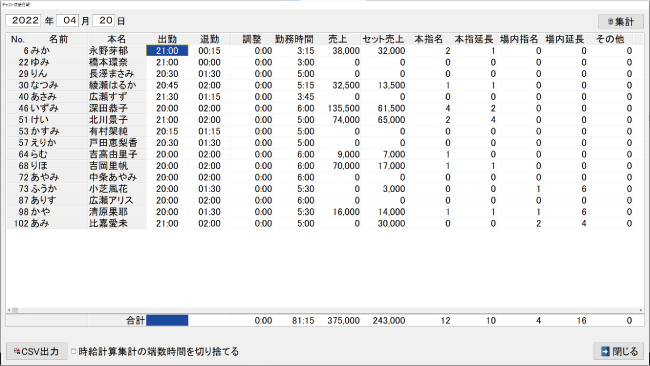Click working hours 3:45 for あさみ
Viewport: 650px width, 366px height.
(x=306, y=97)
